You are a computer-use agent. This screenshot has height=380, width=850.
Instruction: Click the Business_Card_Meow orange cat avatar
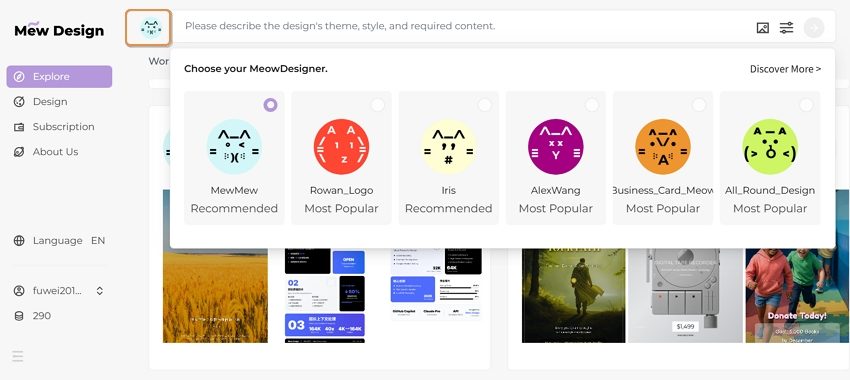[x=662, y=147]
